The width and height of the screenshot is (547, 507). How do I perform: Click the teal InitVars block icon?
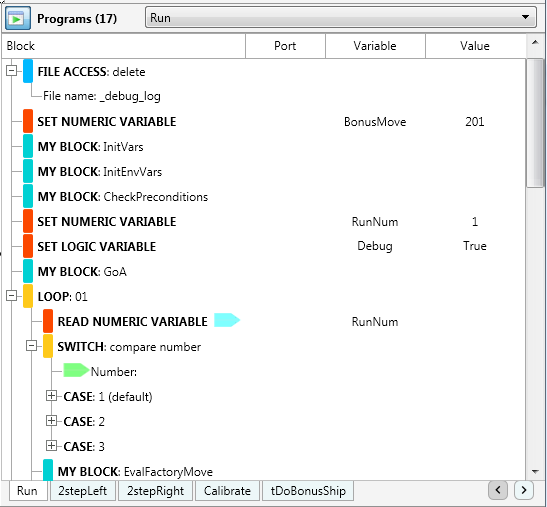[28, 146]
